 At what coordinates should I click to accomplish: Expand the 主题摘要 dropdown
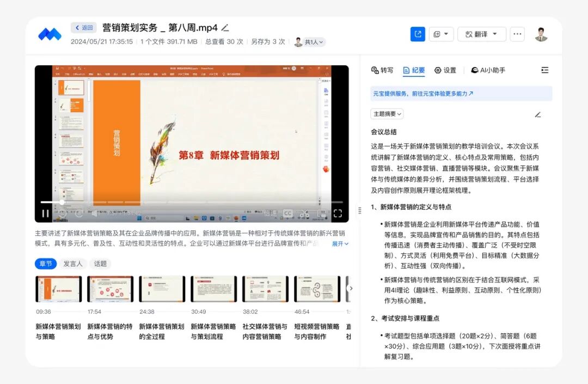387,114
